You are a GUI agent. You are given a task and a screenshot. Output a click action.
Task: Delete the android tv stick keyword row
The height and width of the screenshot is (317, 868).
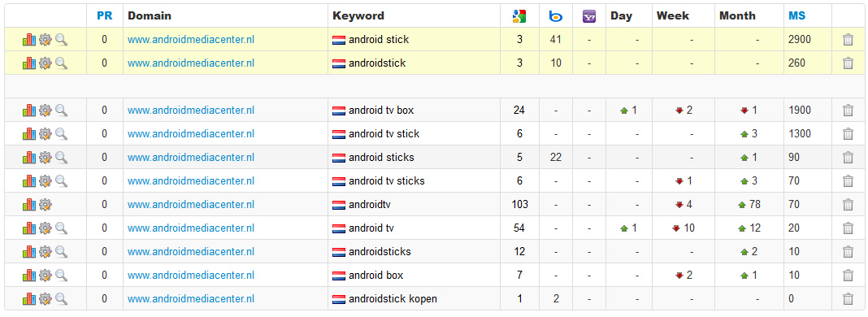click(848, 134)
